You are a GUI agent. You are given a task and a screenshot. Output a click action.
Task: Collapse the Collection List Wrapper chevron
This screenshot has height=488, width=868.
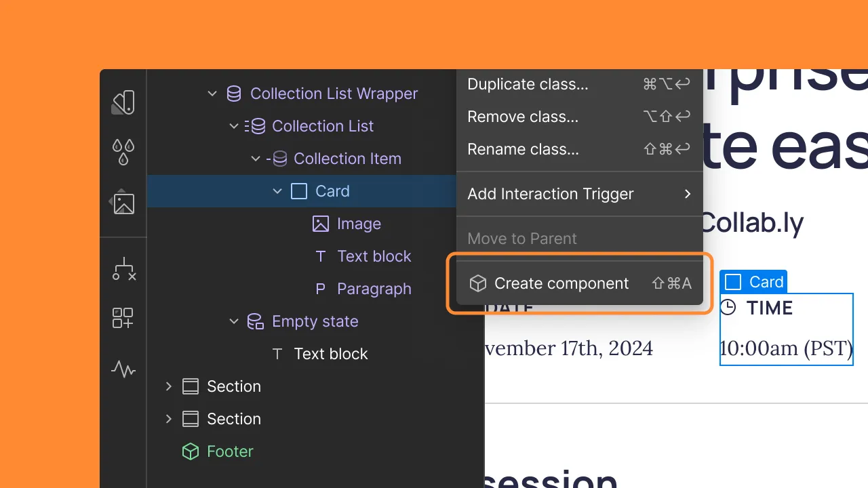[212, 94]
